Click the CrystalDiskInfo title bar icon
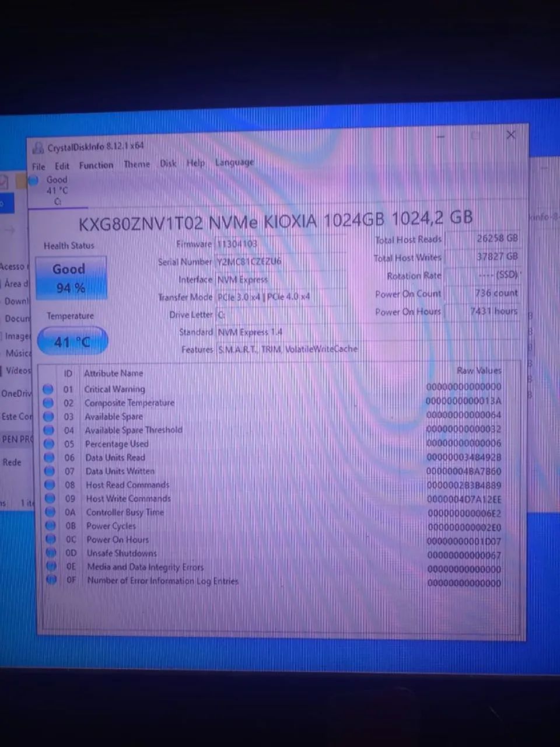 (38, 148)
